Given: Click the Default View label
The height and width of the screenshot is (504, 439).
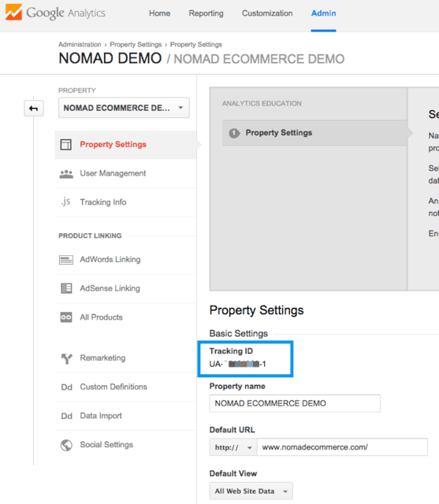Looking at the screenshot, I should 233,474.
